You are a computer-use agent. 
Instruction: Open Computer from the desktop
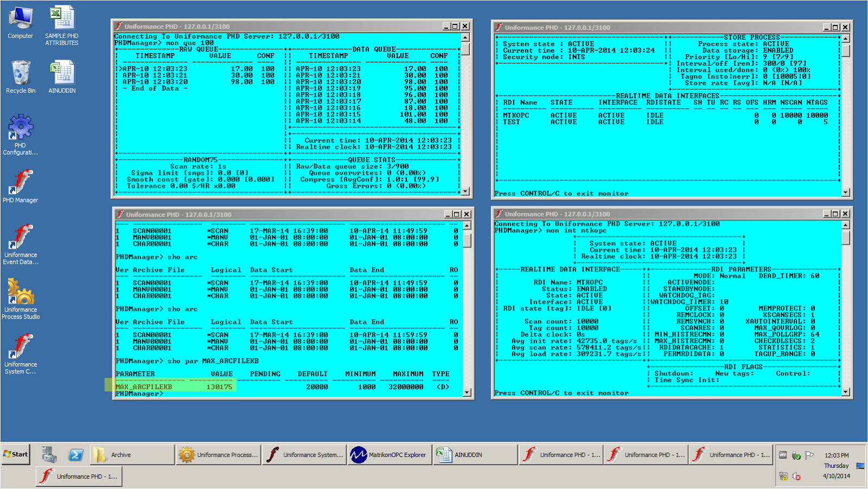(x=21, y=22)
